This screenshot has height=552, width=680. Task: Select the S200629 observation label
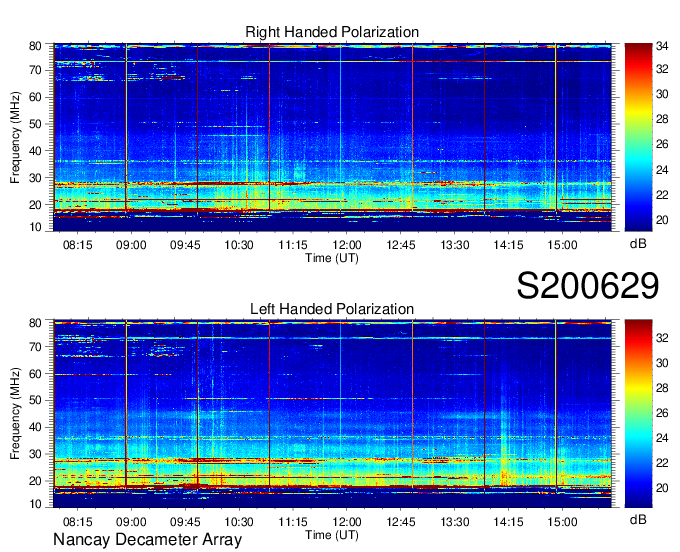click(x=588, y=286)
